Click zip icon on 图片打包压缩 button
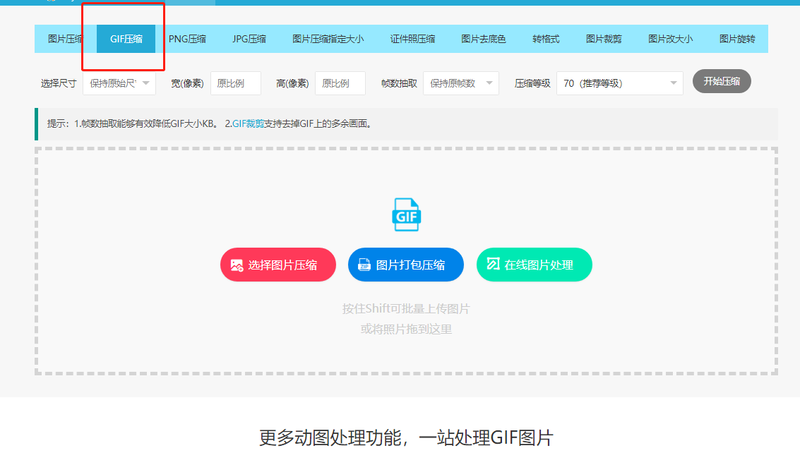Image resolution: width=800 pixels, height=460 pixels. (x=364, y=265)
